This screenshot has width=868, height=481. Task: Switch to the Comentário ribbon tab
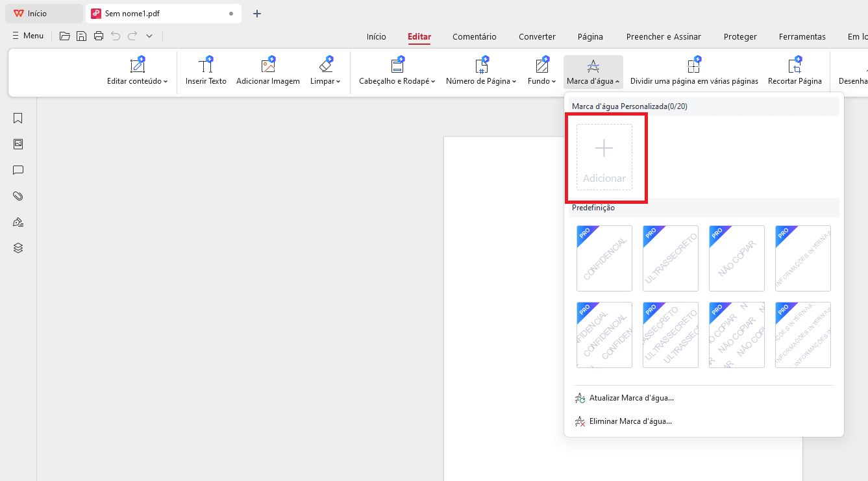click(x=475, y=37)
